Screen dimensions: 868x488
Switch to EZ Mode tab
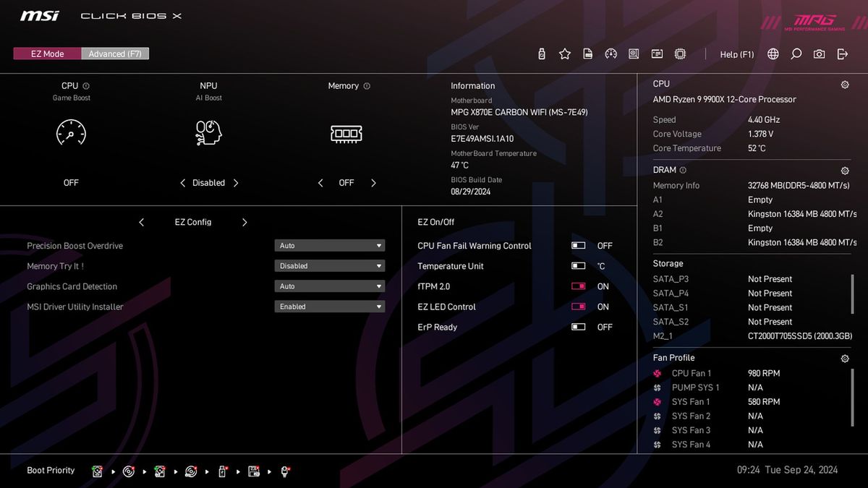[47, 53]
